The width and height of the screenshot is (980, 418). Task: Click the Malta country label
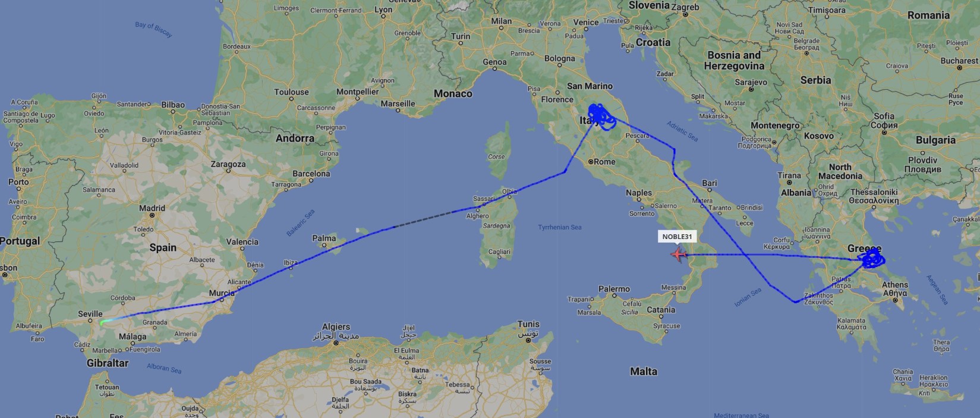pyautogui.click(x=644, y=371)
